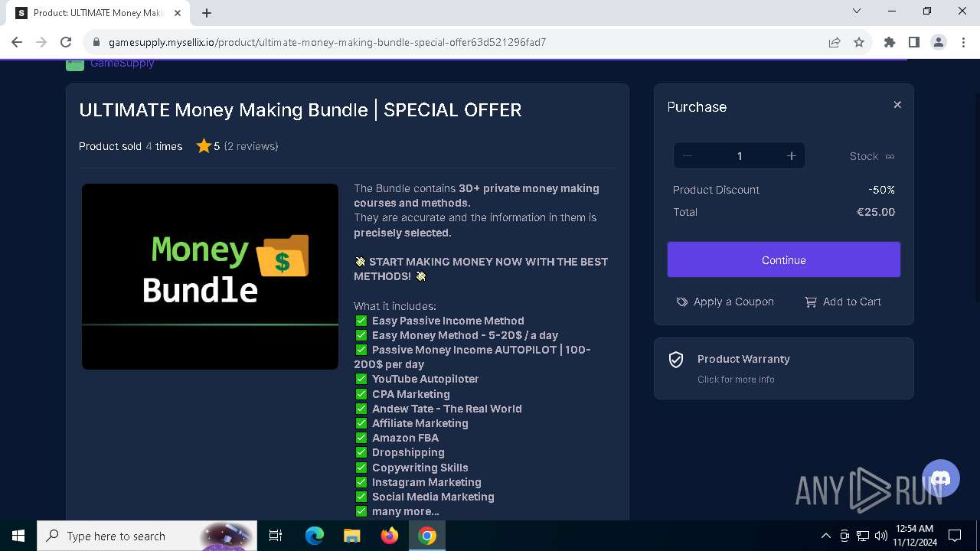The width and height of the screenshot is (980, 551).
Task: Click the purple Continue button
Action: tap(784, 260)
